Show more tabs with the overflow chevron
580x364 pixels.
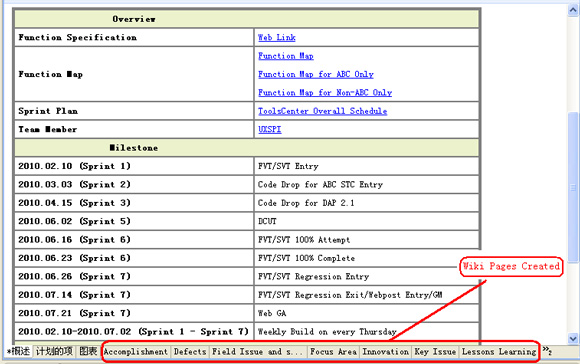547,350
